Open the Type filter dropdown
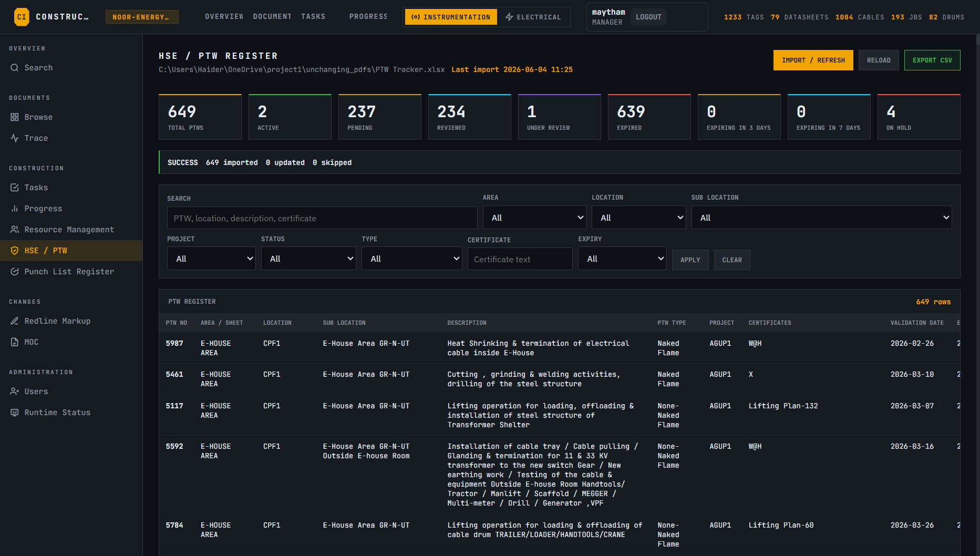 pos(412,259)
